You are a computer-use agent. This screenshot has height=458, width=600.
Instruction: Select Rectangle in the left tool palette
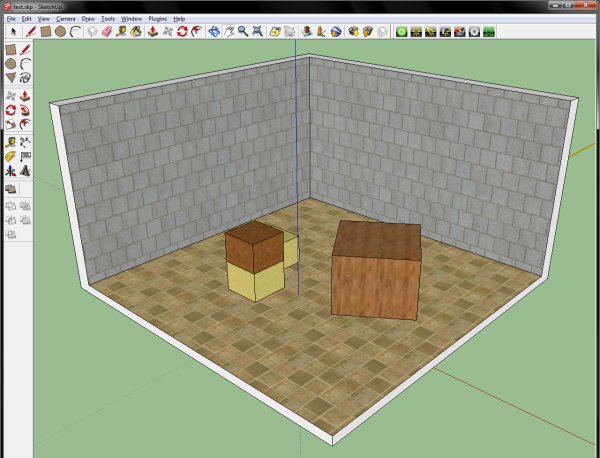pyautogui.click(x=11, y=50)
